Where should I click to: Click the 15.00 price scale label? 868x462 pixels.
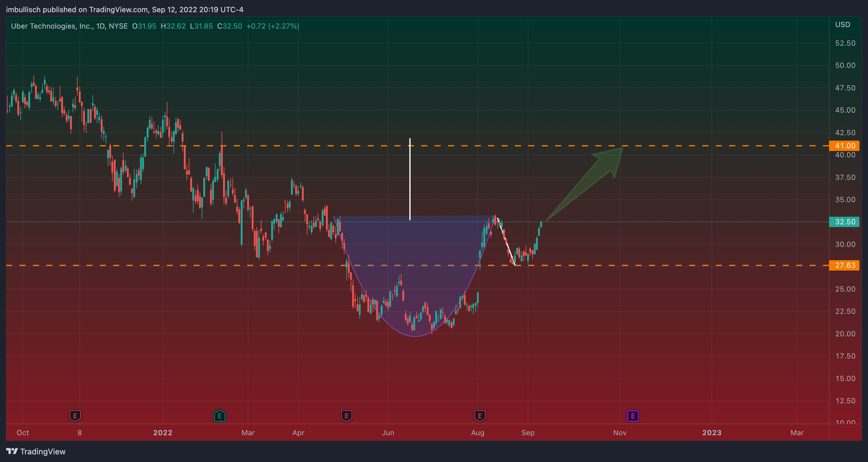coord(845,378)
